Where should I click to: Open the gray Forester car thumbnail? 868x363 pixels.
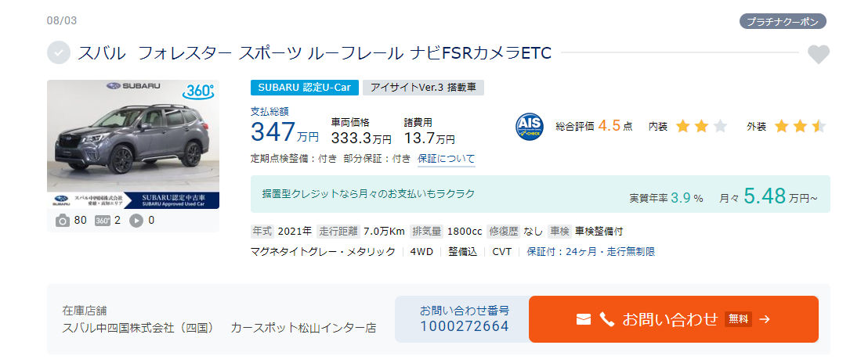point(133,144)
